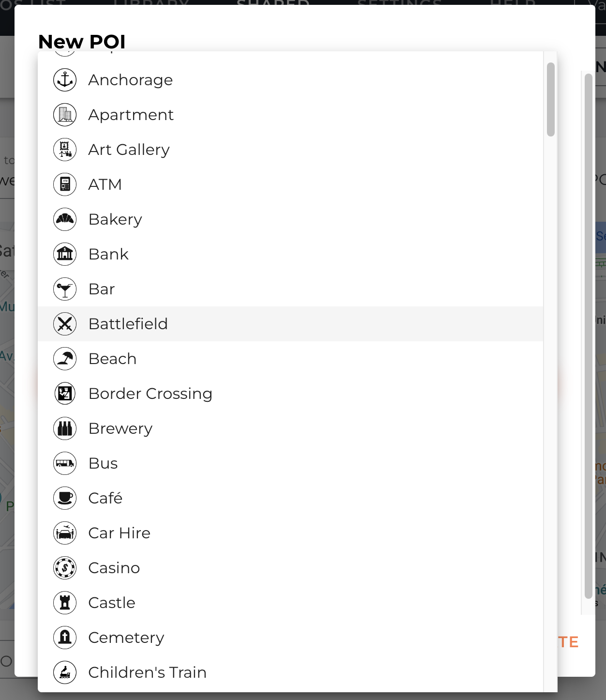Click the Bank building icon
This screenshot has height=700, width=606.
tap(65, 254)
